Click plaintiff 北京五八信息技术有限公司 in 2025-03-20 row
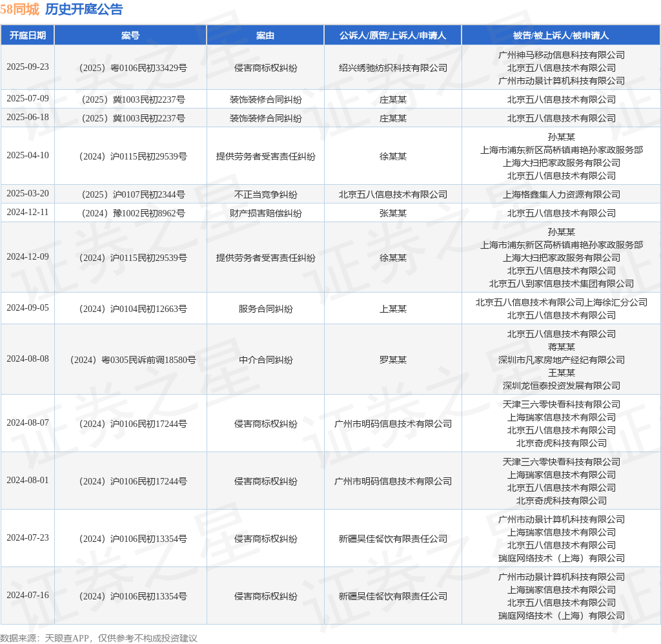Viewport: 661px width, 644px height. click(x=393, y=194)
